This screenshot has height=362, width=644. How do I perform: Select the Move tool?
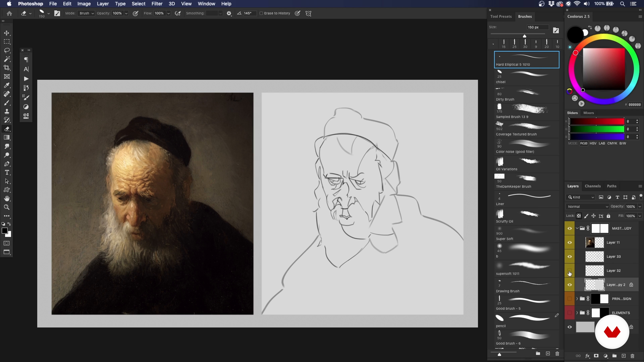coord(7,33)
